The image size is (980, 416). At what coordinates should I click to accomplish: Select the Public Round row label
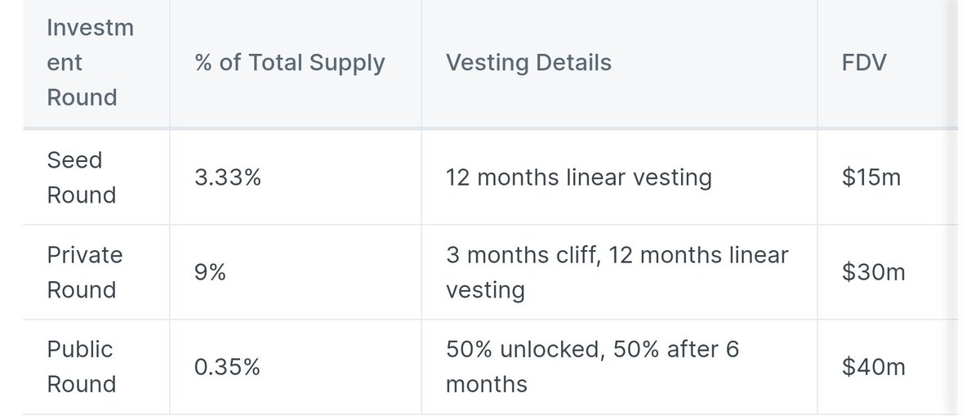[82, 366]
